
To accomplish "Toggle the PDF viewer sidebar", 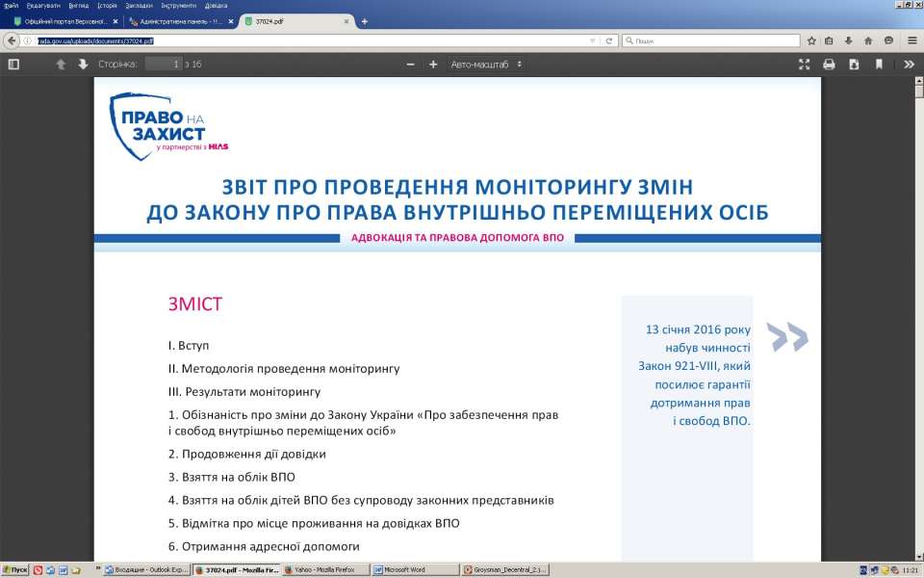I will click(x=13, y=65).
